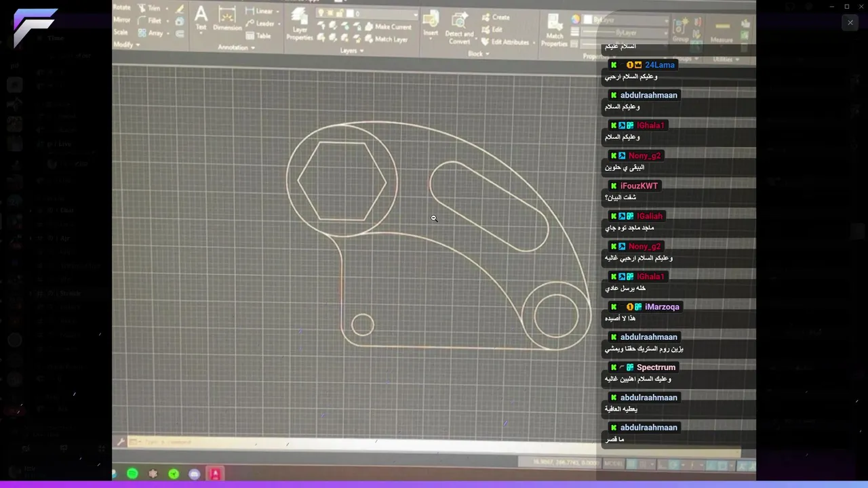Click the Rotate command
The height and width of the screenshot is (488, 868).
(121, 7)
